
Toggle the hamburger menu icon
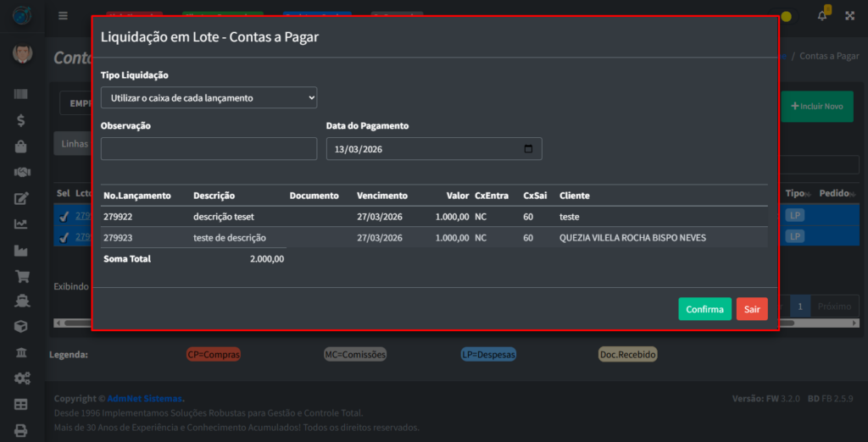(63, 15)
